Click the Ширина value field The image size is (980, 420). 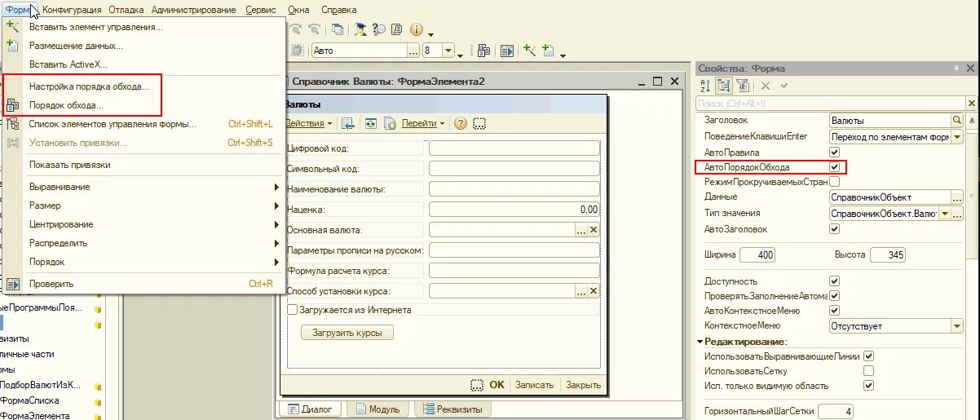tap(755, 255)
